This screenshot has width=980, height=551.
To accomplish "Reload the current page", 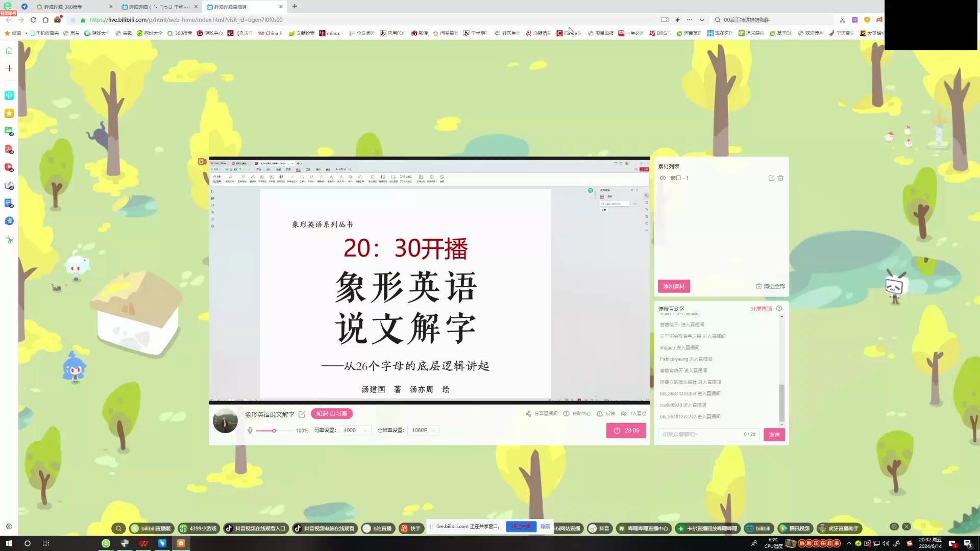I will tap(33, 20).
